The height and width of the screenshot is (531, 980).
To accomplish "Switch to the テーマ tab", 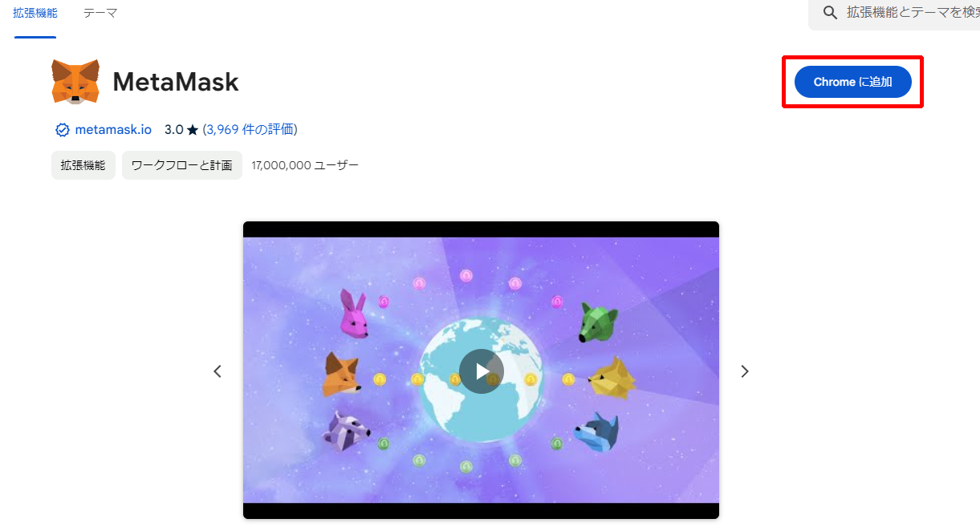I will point(100,13).
